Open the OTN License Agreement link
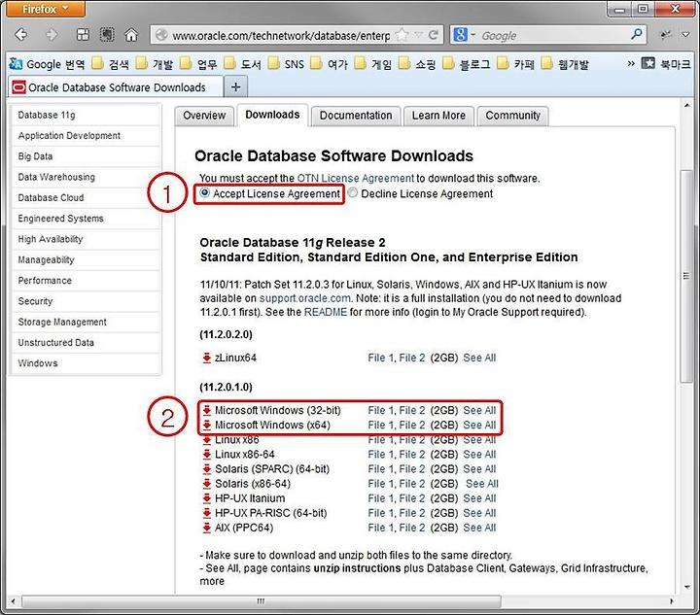Viewport: 700px width, 615px height. pyautogui.click(x=356, y=178)
